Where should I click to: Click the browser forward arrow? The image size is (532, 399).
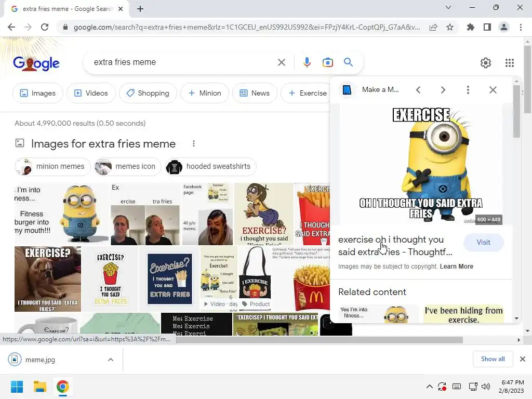(x=28, y=27)
